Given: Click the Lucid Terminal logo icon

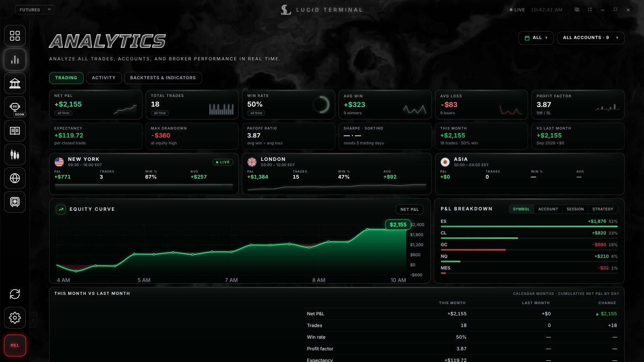Looking at the screenshot, I should pyautogui.click(x=286, y=10).
